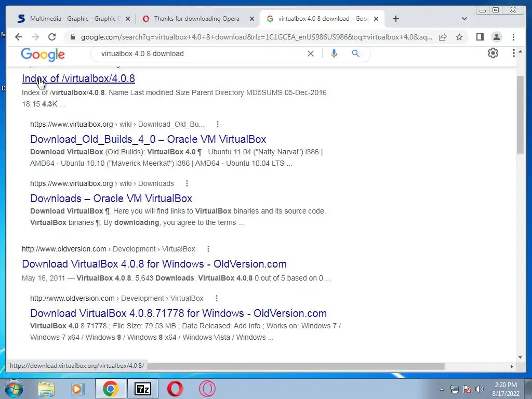Open Google quick settings gear
The image size is (532, 399).
493,54
